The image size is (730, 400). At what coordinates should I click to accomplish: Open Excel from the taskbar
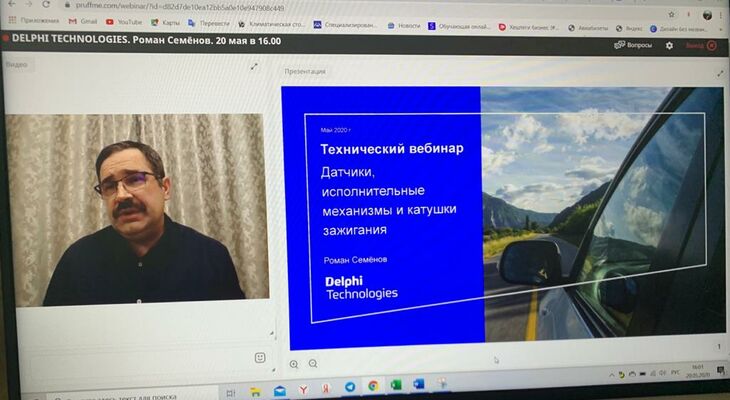pos(396,385)
